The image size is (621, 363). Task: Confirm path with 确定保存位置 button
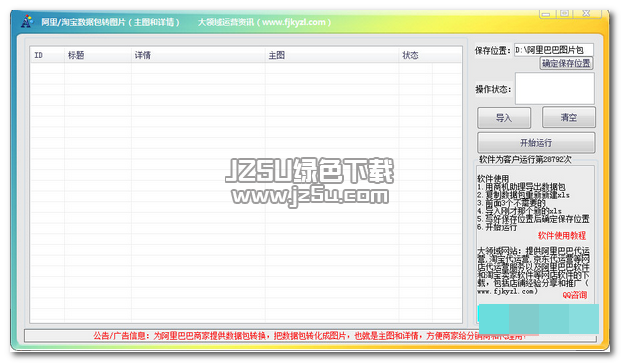pyautogui.click(x=566, y=63)
